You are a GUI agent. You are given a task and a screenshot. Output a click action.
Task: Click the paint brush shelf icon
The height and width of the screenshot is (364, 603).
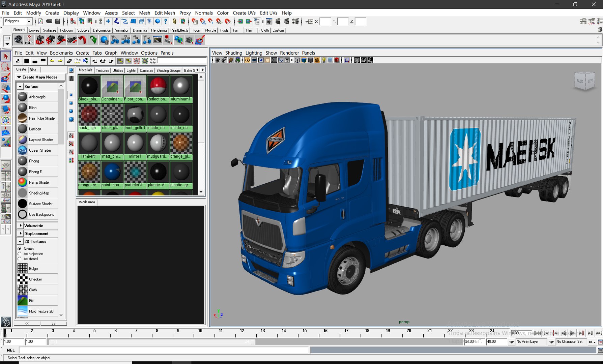(200, 40)
